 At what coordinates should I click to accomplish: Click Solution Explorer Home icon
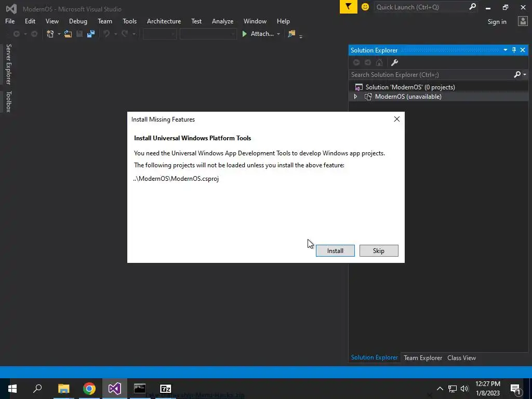pos(379,62)
